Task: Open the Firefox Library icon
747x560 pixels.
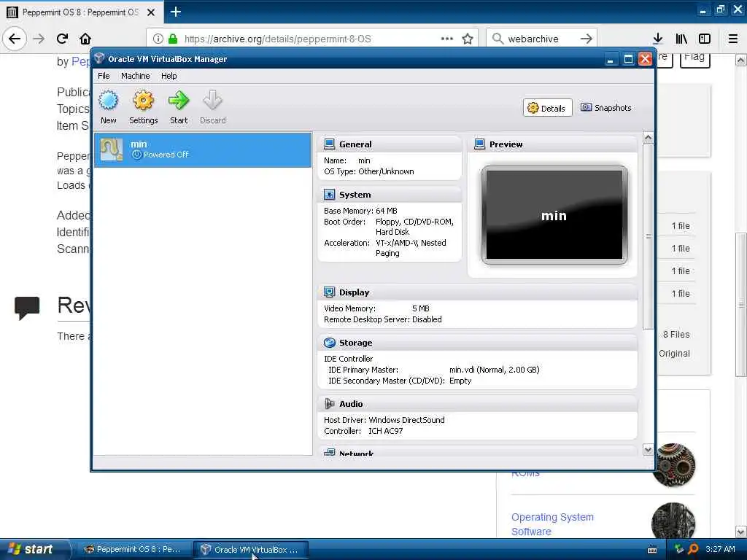Action: click(x=681, y=39)
